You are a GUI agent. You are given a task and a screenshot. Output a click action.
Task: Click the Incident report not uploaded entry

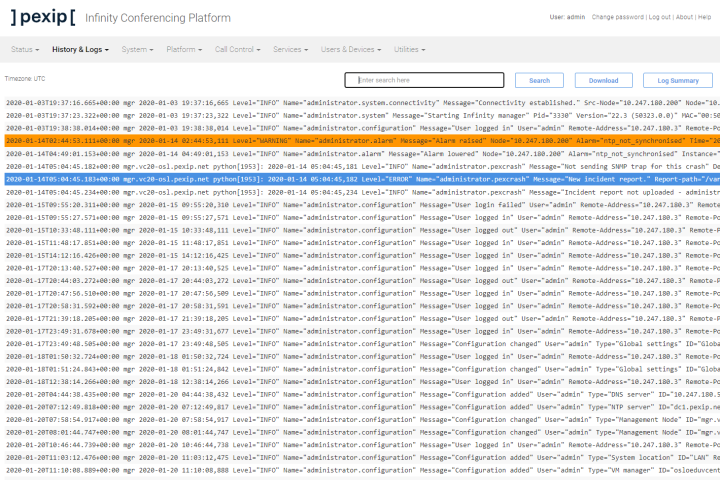(362, 192)
